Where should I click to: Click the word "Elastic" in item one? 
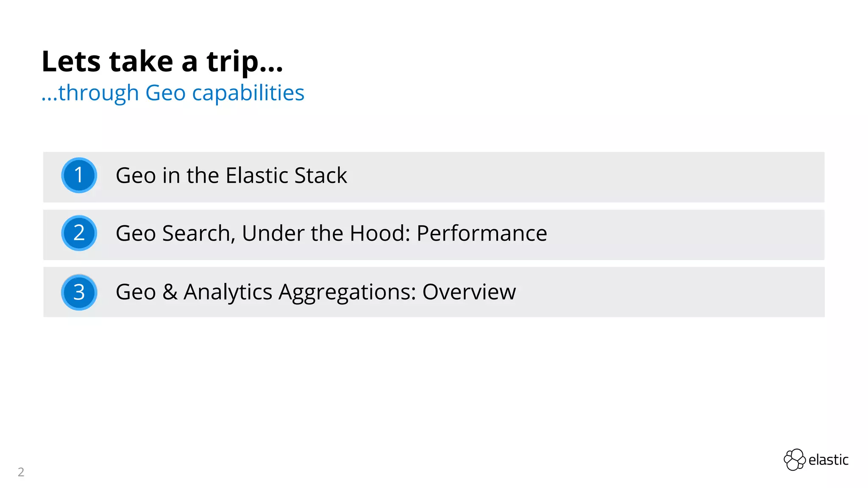point(257,175)
